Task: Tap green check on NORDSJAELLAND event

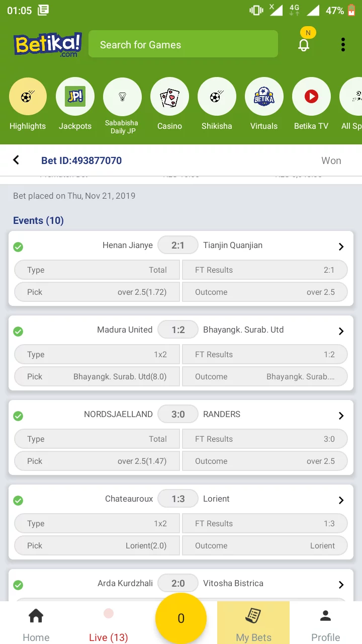Action: point(18,416)
